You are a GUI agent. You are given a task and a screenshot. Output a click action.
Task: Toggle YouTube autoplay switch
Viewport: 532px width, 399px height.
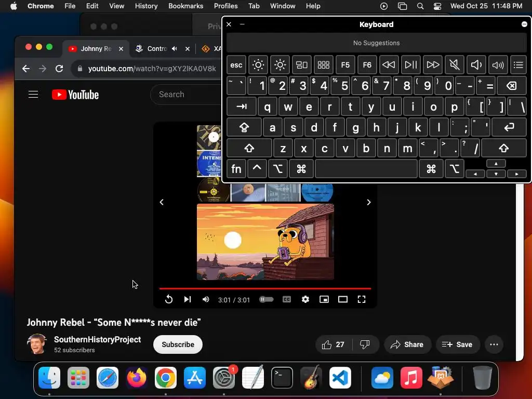pyautogui.click(x=267, y=299)
